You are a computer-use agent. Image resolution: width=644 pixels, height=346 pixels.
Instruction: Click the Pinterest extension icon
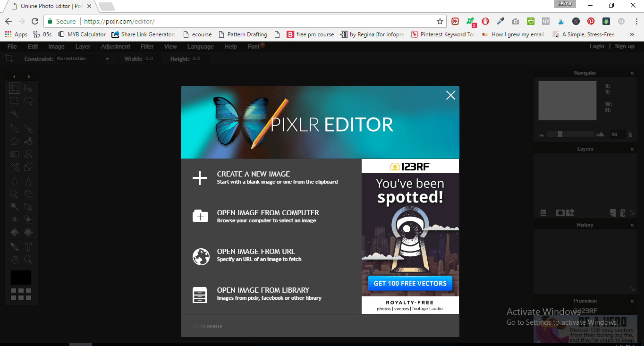click(591, 21)
